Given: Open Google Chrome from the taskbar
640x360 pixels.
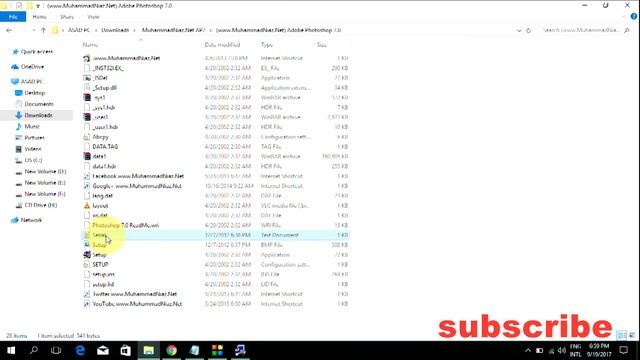Looking at the screenshot, I should tap(171, 351).
